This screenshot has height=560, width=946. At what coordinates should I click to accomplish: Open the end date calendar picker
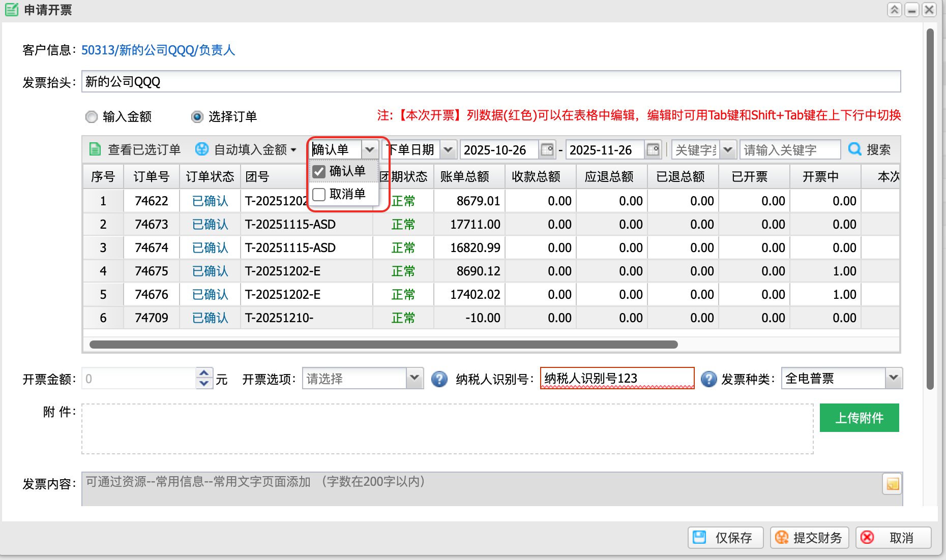[x=653, y=149]
